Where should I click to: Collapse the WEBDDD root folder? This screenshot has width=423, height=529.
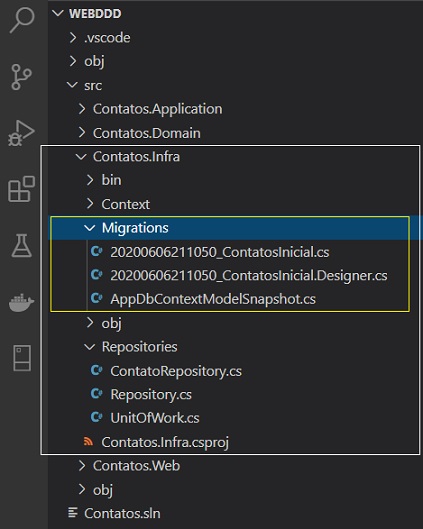point(58,13)
